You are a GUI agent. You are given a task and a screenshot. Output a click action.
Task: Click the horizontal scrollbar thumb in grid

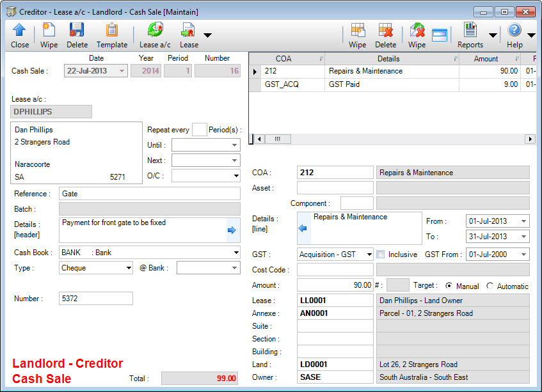(x=278, y=139)
